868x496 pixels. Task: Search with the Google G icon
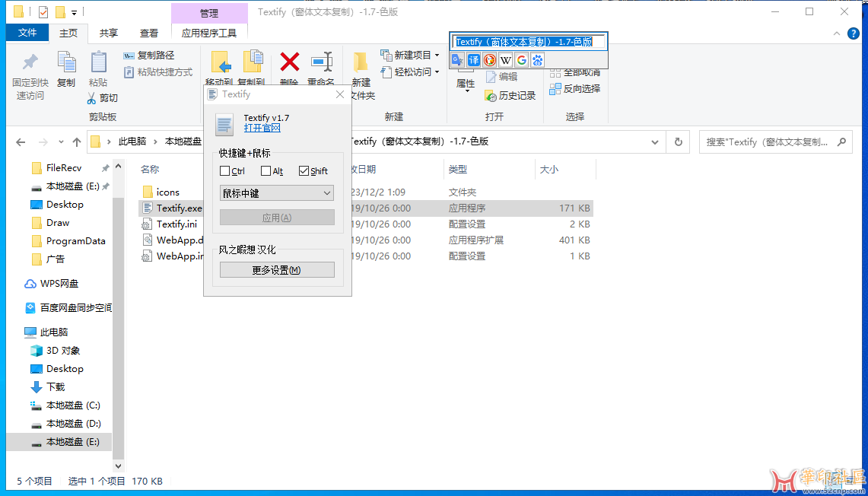point(521,60)
